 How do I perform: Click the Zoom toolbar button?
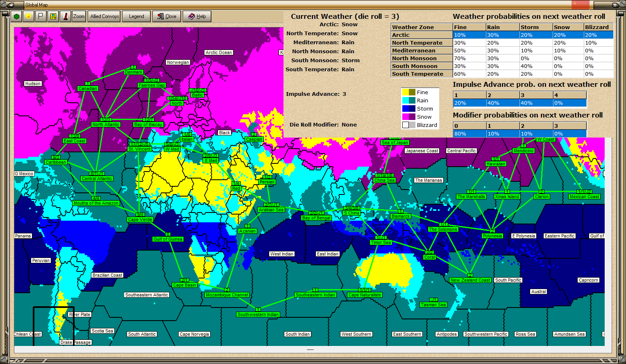click(x=79, y=16)
